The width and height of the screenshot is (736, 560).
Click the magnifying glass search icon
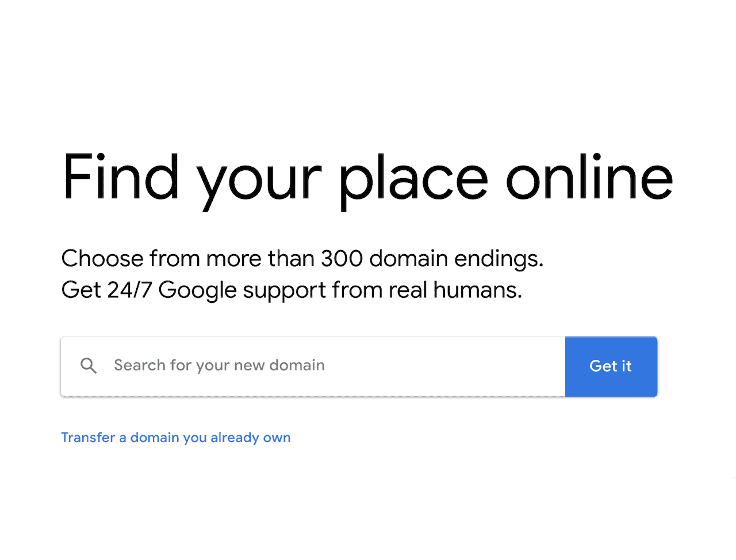pyautogui.click(x=89, y=366)
